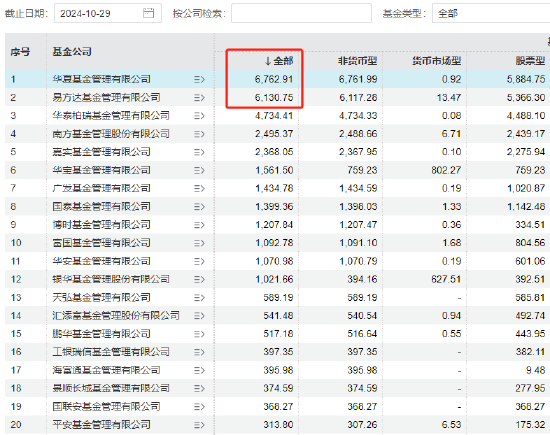Click total value 313.80 for 平安基金

pyautogui.click(x=279, y=425)
